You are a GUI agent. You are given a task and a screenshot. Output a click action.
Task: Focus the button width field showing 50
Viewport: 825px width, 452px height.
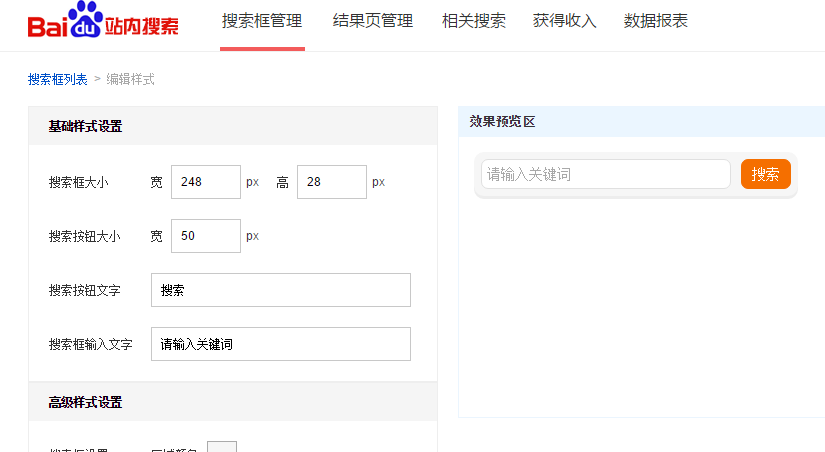click(x=206, y=236)
